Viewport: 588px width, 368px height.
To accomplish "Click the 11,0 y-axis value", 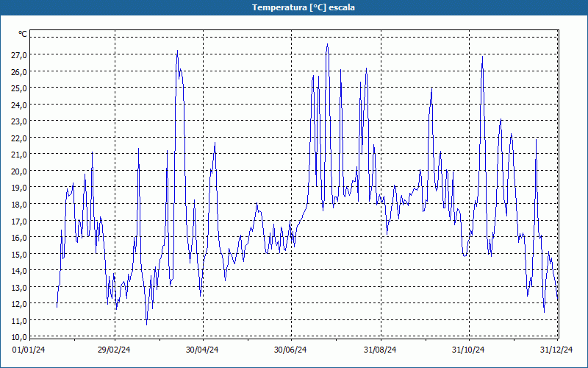I will 19,321.
